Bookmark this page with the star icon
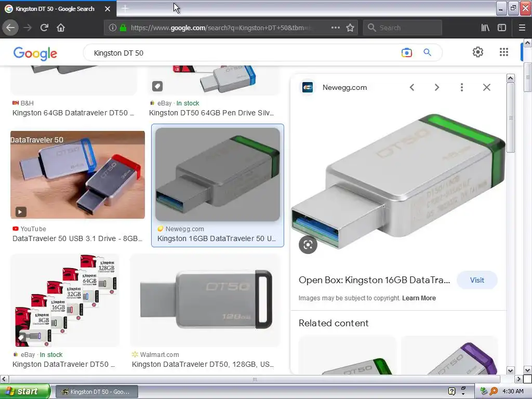 [350, 28]
